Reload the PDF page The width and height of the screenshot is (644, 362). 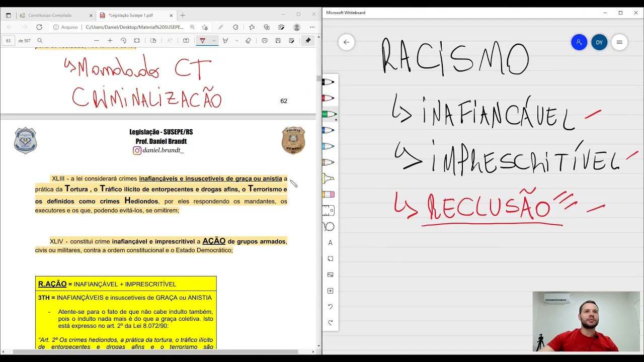pyautogui.click(x=39, y=27)
